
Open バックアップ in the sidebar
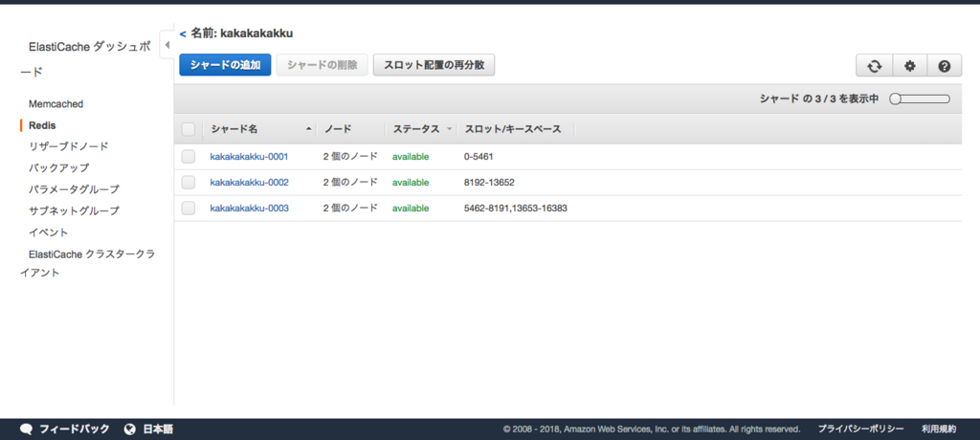point(58,167)
